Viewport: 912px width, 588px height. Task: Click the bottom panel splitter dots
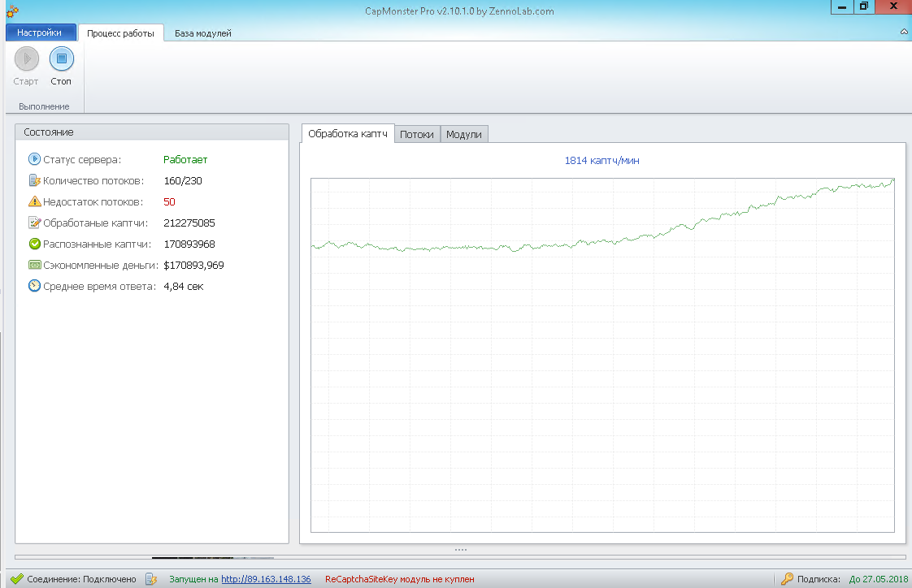click(x=460, y=550)
